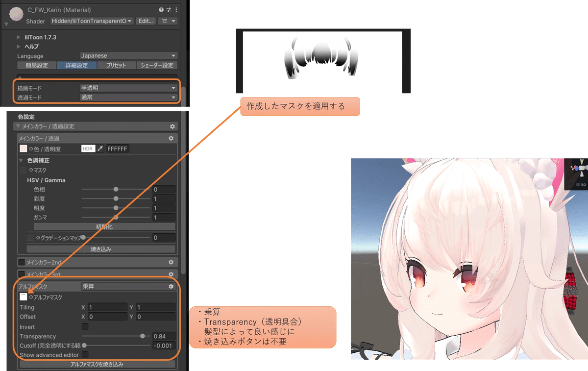Toggle the Invert checkbox
588x371 pixels.
pyautogui.click(x=85, y=326)
